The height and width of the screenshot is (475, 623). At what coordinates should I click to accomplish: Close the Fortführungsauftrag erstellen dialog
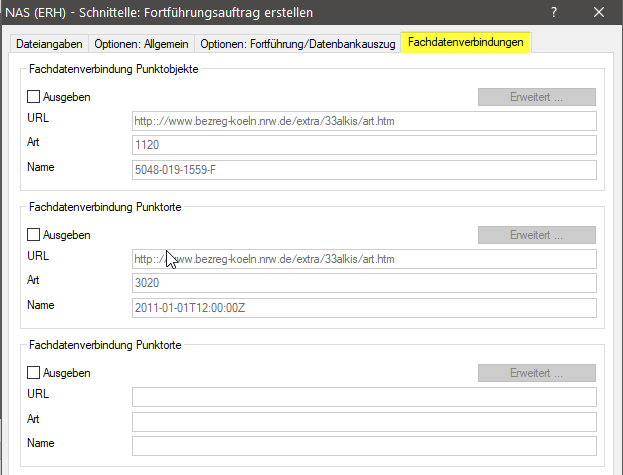[x=599, y=13]
